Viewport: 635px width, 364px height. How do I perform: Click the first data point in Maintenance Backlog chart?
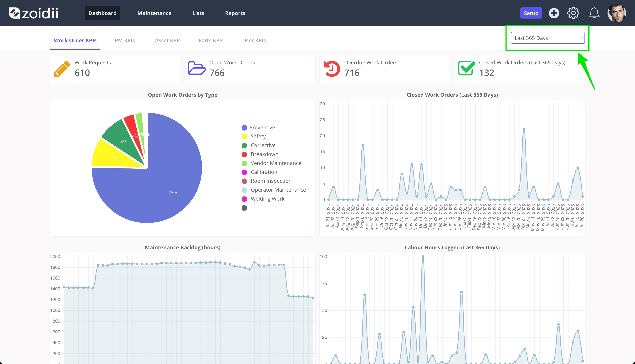click(64, 287)
